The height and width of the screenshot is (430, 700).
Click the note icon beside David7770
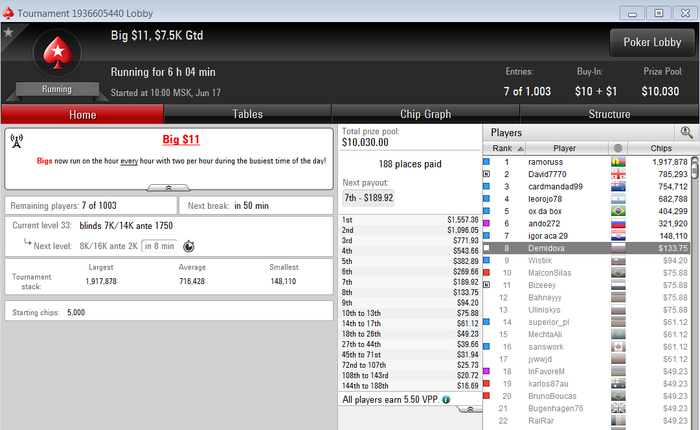(487, 174)
